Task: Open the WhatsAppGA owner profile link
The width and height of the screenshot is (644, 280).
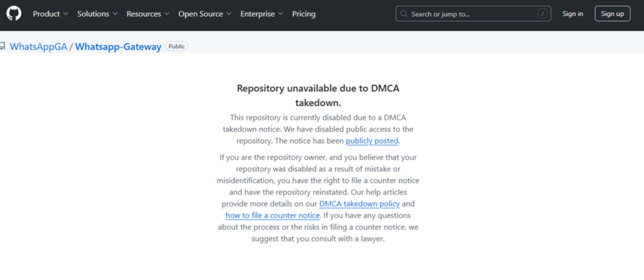Action: tap(38, 47)
